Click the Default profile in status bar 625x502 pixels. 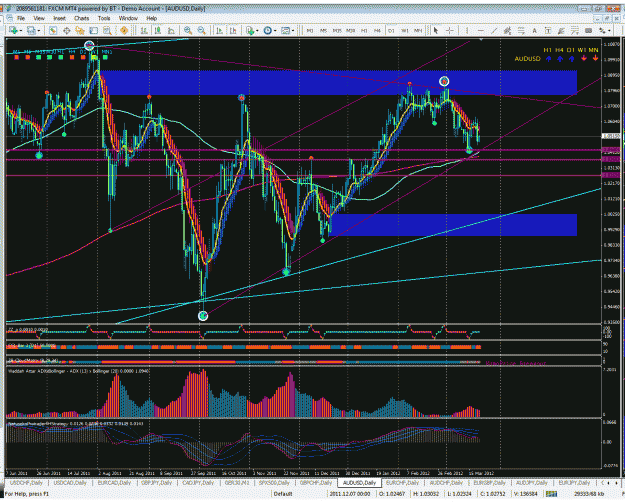pyautogui.click(x=283, y=494)
